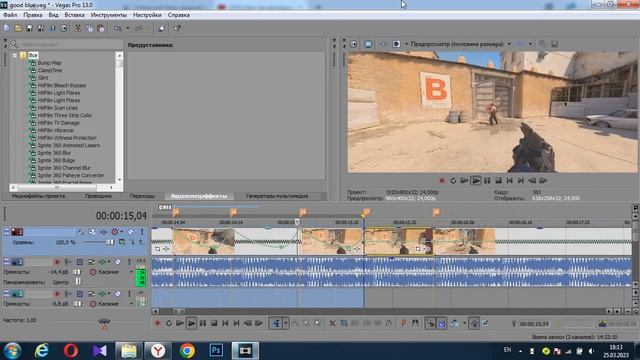Open Project Video Properties in the preview toolbar
Screen dimensions: 640x360
[x=354, y=44]
